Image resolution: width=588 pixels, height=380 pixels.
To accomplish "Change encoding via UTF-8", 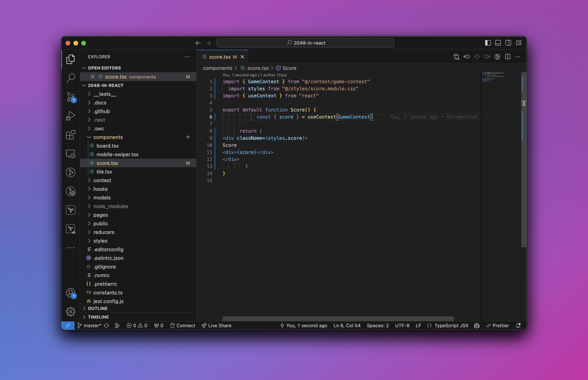I will [x=402, y=325].
